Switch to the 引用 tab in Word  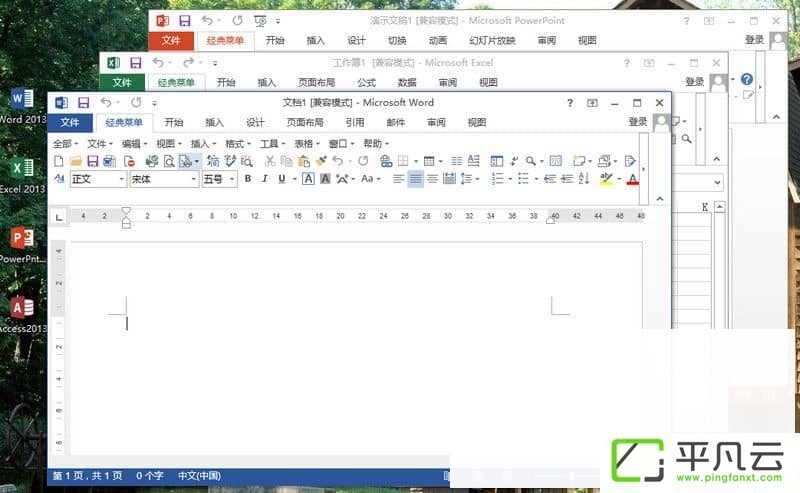point(355,122)
